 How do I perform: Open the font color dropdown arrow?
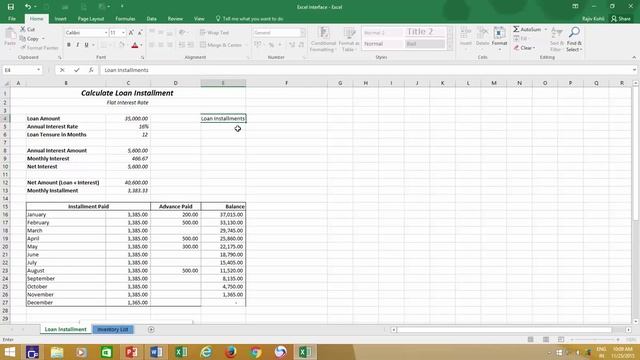click(x=141, y=45)
